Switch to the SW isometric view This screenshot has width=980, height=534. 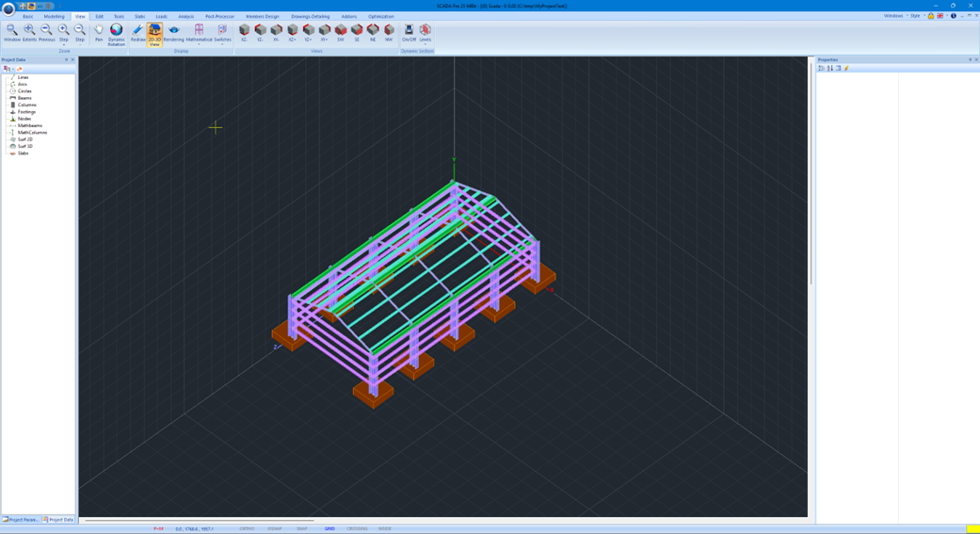click(341, 33)
